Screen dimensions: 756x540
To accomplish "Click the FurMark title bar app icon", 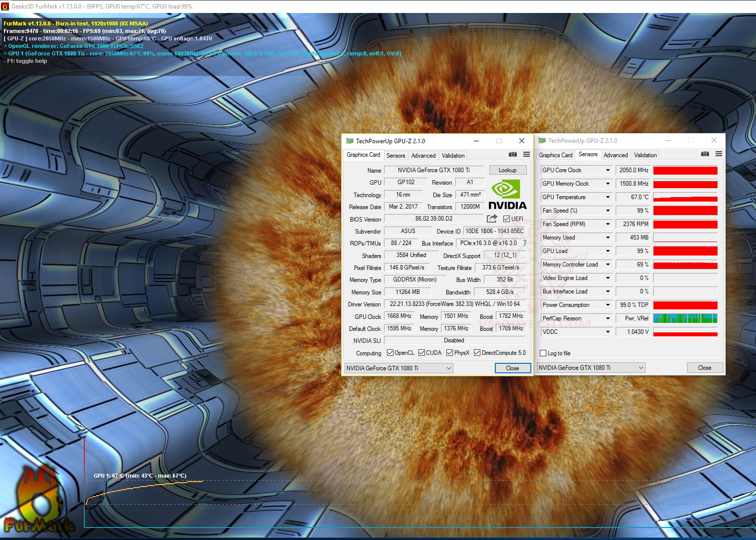I will [x=5, y=6].
